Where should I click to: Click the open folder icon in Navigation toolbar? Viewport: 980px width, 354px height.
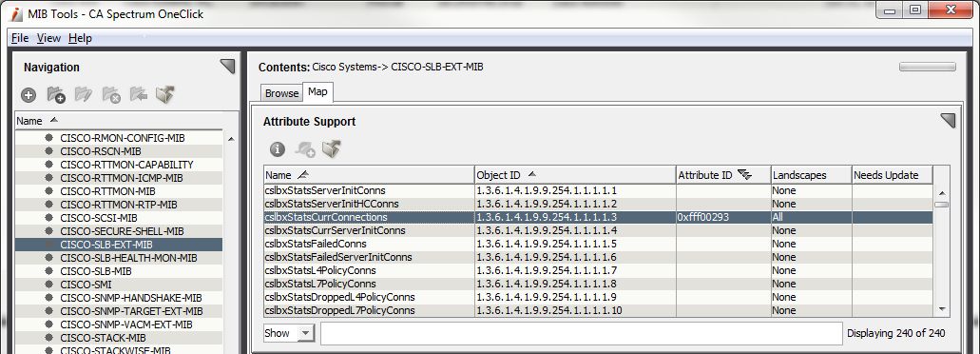point(83,94)
